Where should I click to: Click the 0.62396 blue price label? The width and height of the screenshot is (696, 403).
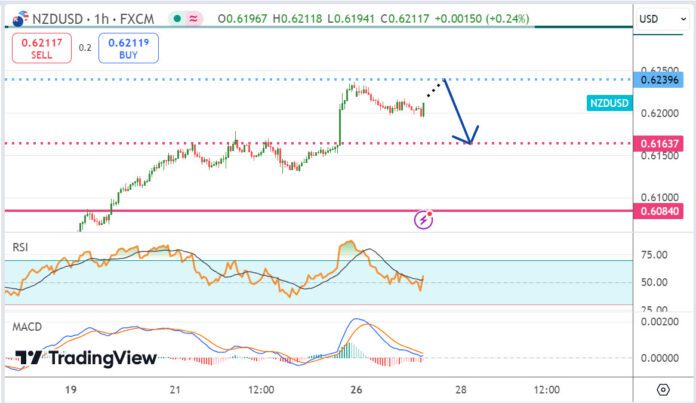click(x=665, y=79)
